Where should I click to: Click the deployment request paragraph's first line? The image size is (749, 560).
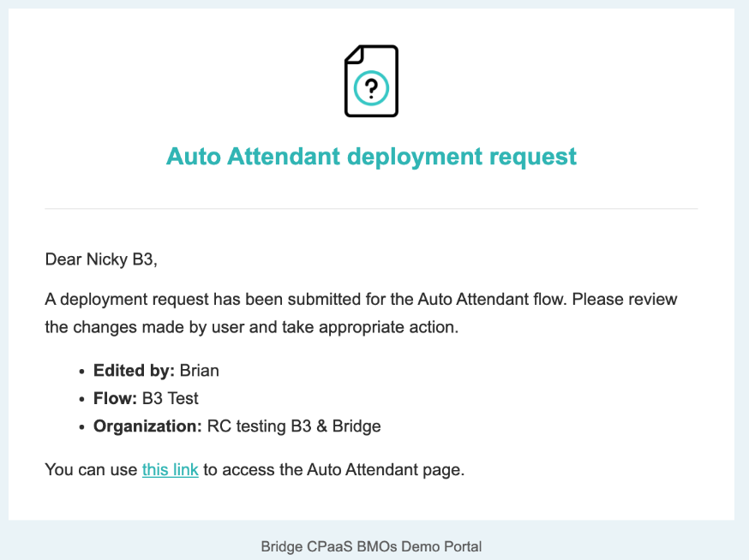pyautogui.click(x=361, y=300)
